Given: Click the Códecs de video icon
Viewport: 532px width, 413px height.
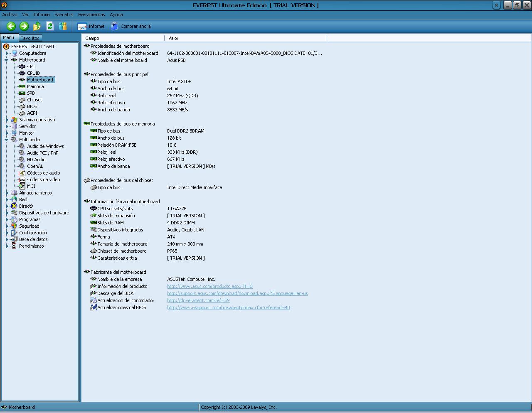Looking at the screenshot, I should [x=22, y=179].
